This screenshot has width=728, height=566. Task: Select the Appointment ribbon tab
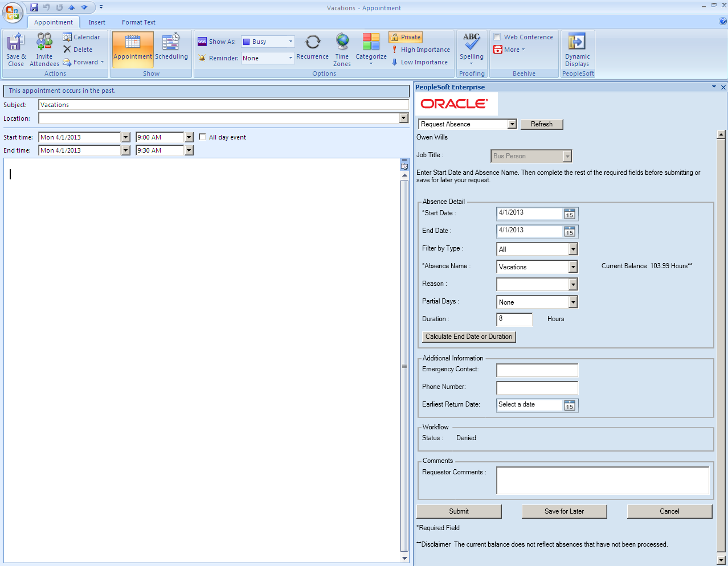pos(54,22)
